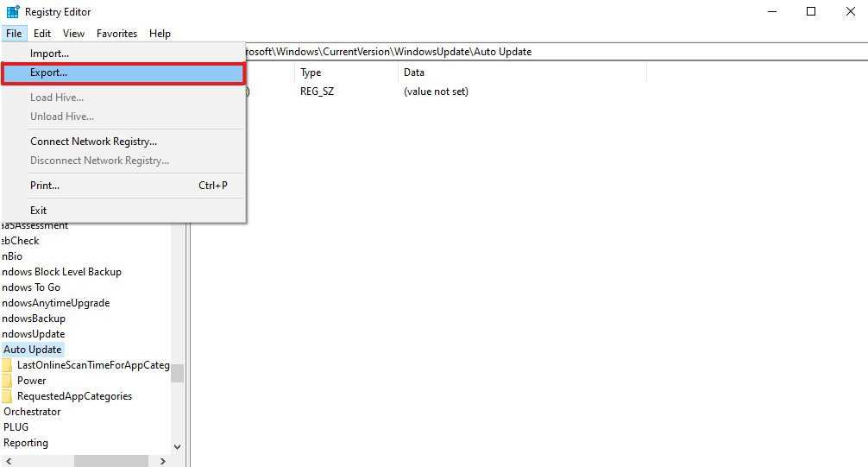Select the WindowsAnytimeUpgrade key
The image size is (868, 467).
point(55,303)
